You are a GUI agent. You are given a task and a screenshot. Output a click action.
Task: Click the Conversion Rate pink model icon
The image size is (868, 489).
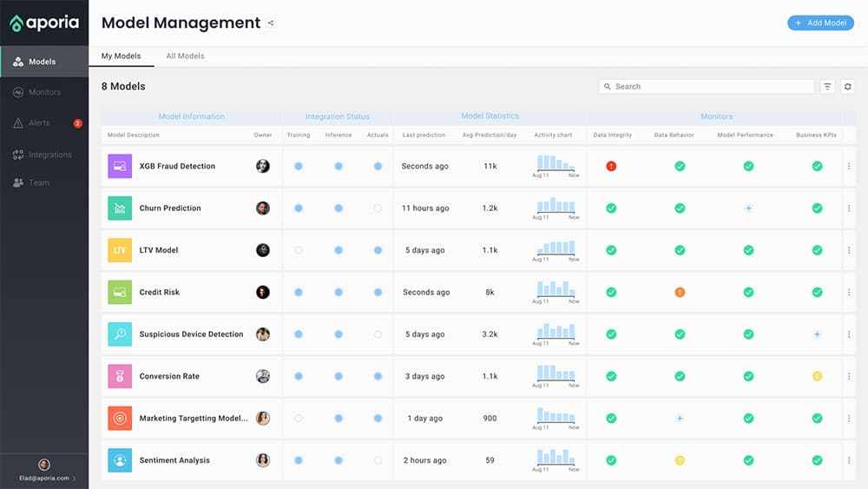(120, 377)
